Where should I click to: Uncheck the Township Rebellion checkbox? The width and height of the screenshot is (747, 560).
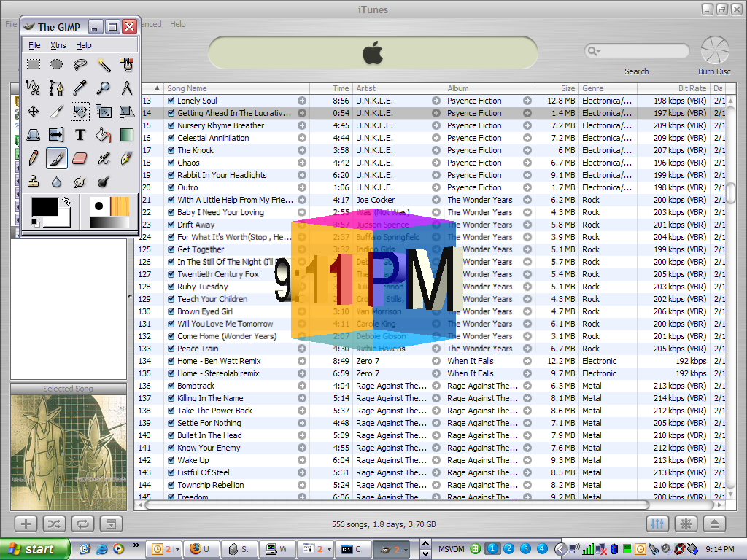coord(171,485)
